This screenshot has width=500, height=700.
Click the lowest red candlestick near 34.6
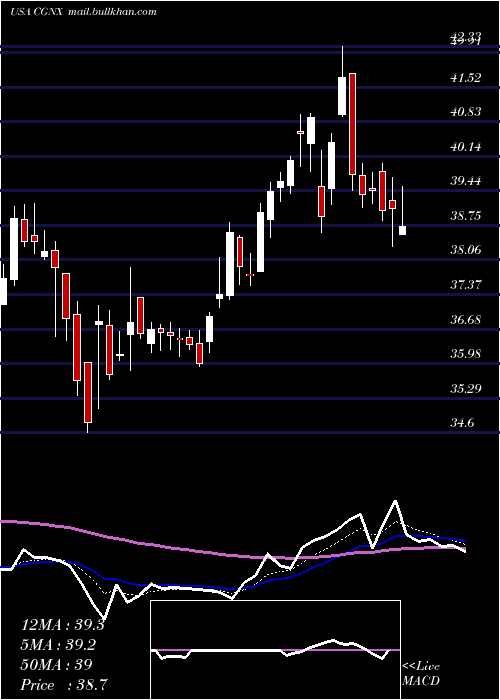click(88, 392)
